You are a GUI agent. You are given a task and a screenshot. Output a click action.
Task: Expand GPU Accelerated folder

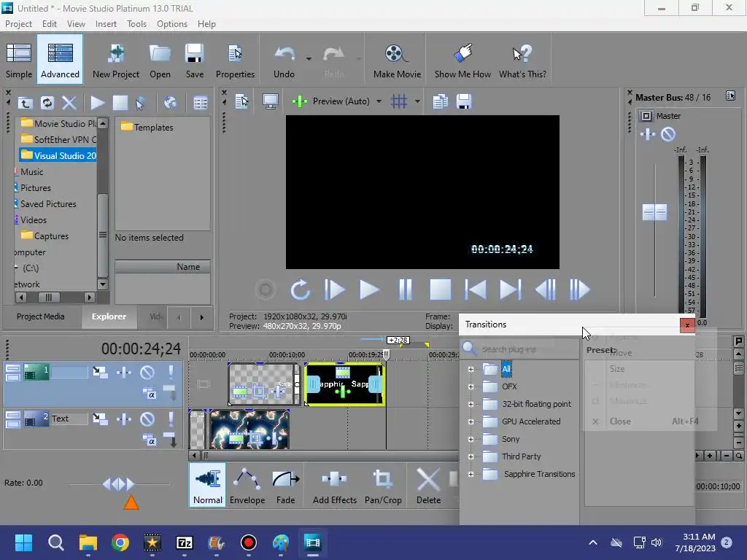[471, 421]
